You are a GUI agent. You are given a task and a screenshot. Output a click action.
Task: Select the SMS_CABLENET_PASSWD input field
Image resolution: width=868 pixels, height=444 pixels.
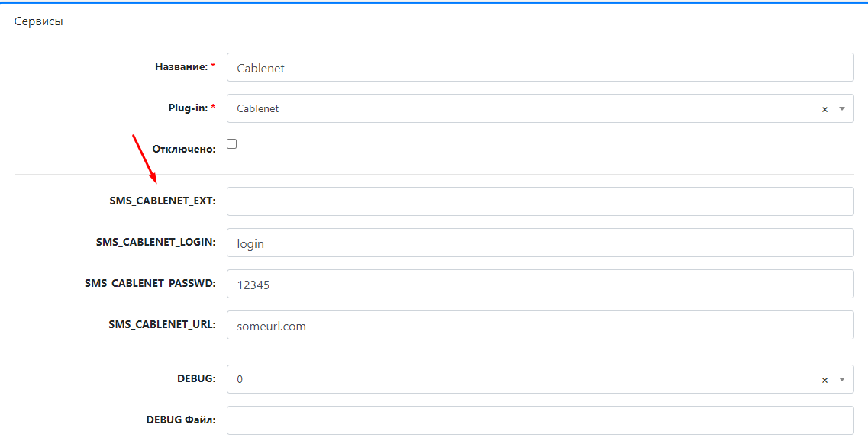click(x=540, y=284)
